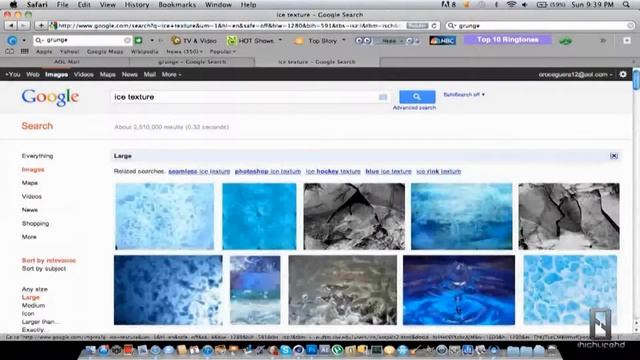Open the Advanced search link

[414, 108]
